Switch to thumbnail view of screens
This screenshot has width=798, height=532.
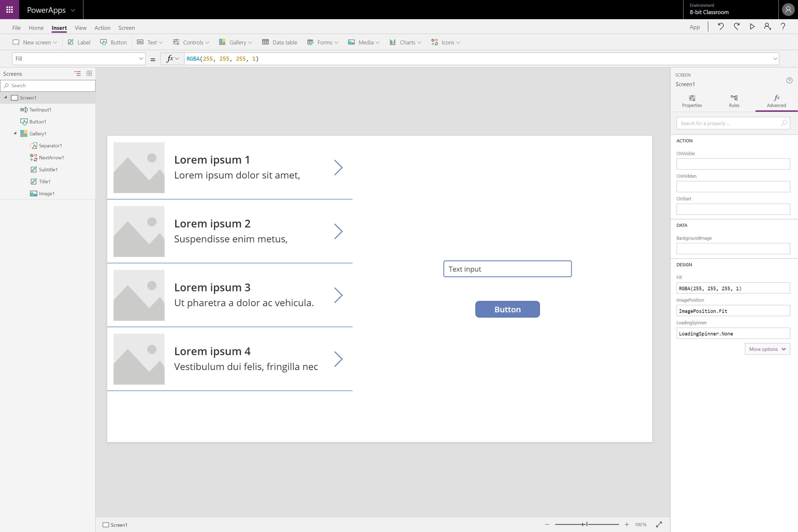[89, 73]
